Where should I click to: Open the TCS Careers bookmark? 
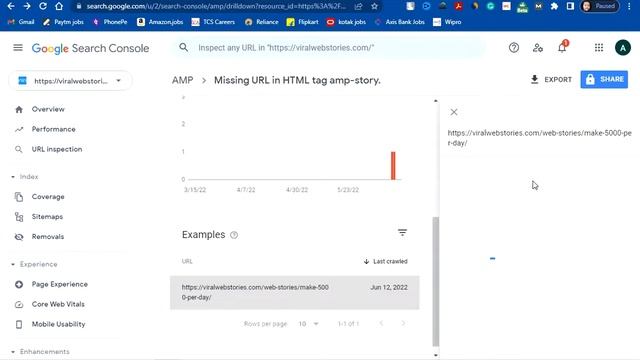(213, 22)
